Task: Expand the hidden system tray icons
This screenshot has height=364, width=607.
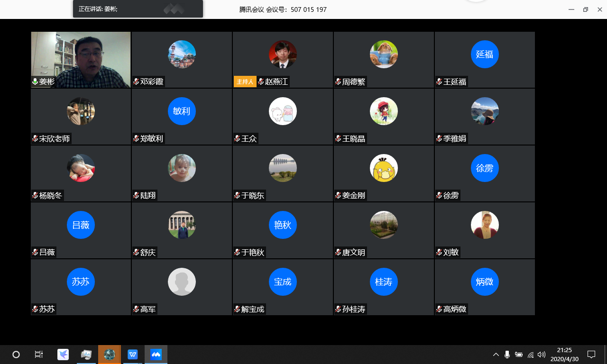Action: [496, 355]
